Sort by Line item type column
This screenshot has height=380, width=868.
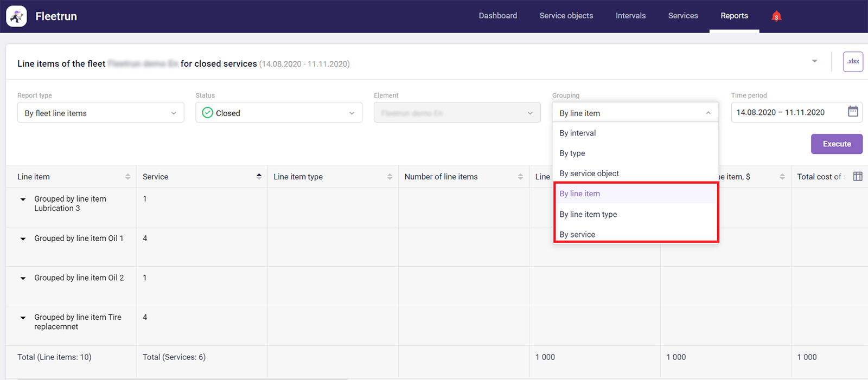(390, 177)
